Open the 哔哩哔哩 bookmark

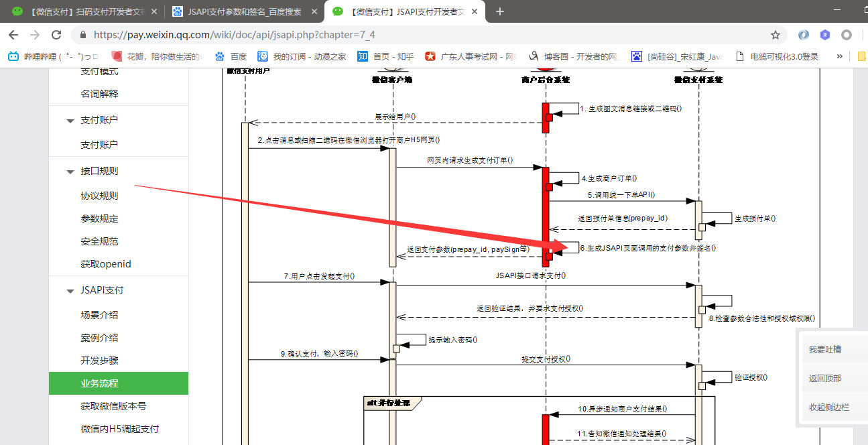tap(53, 57)
